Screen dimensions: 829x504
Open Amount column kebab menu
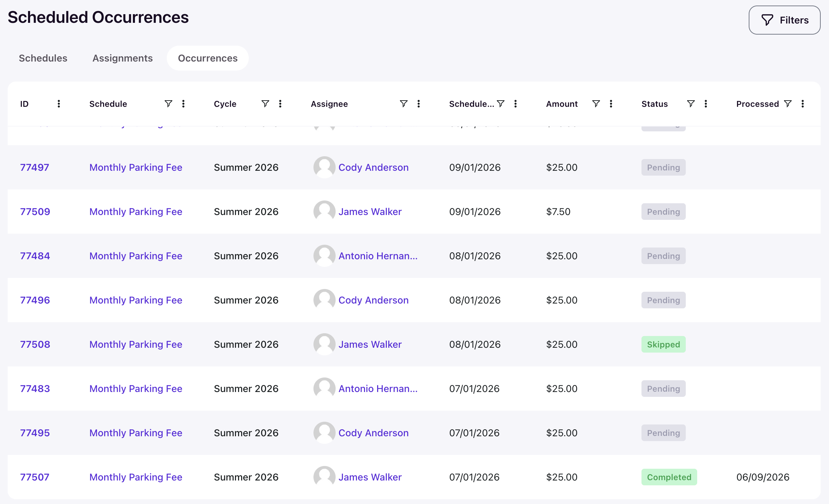[x=611, y=104]
